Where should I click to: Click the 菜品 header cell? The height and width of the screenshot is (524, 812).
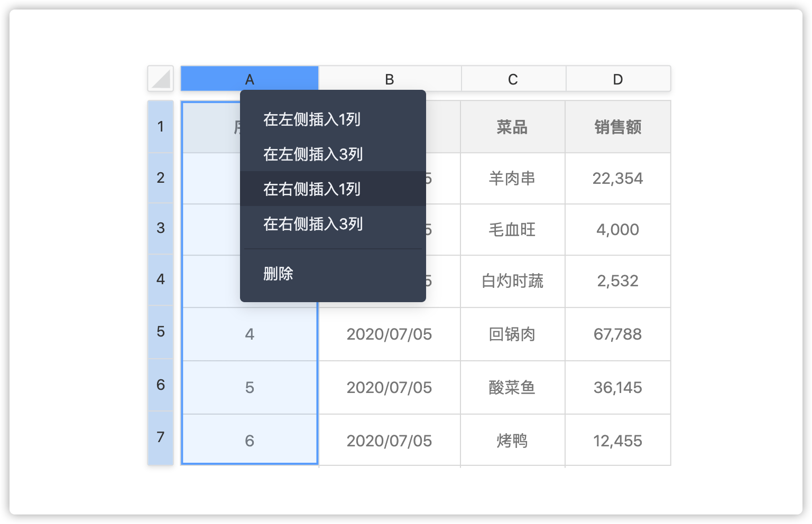512,127
